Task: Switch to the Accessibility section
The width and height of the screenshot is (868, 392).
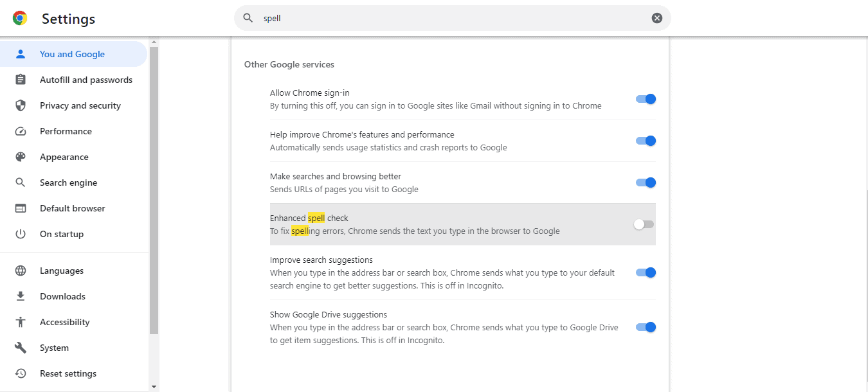Action: (x=64, y=322)
